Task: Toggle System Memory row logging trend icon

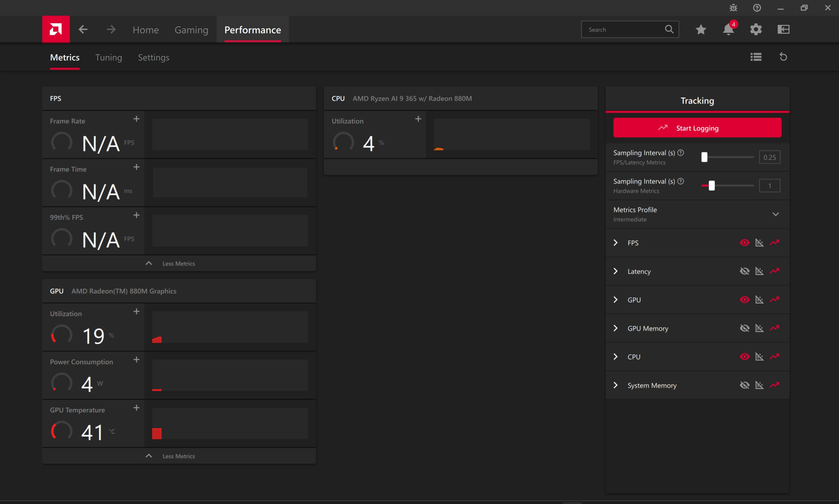Action: click(774, 385)
